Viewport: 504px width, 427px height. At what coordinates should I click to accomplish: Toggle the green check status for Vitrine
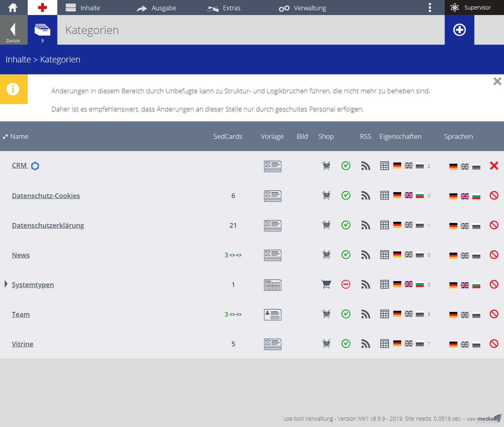(x=346, y=344)
